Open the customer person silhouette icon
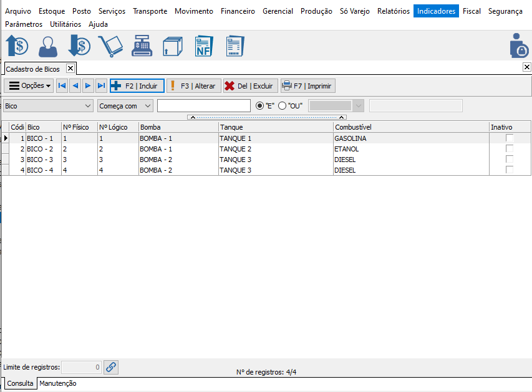Image resolution: width=532 pixels, height=392 pixels. coord(48,47)
